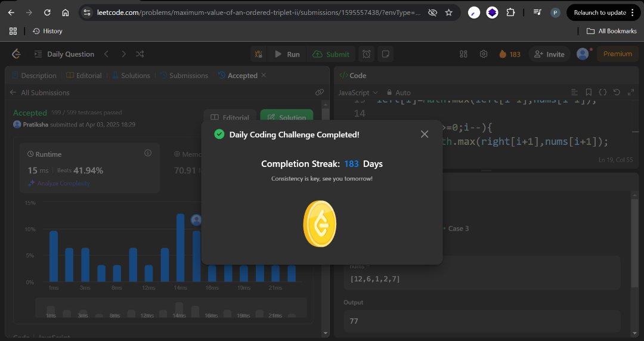Open the JavaScript language dropdown
This screenshot has width=644, height=341.
click(x=358, y=93)
